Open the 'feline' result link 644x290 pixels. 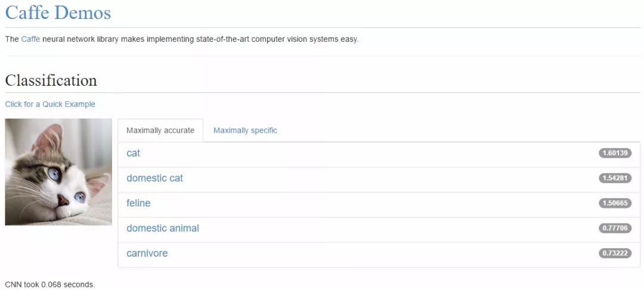point(138,203)
